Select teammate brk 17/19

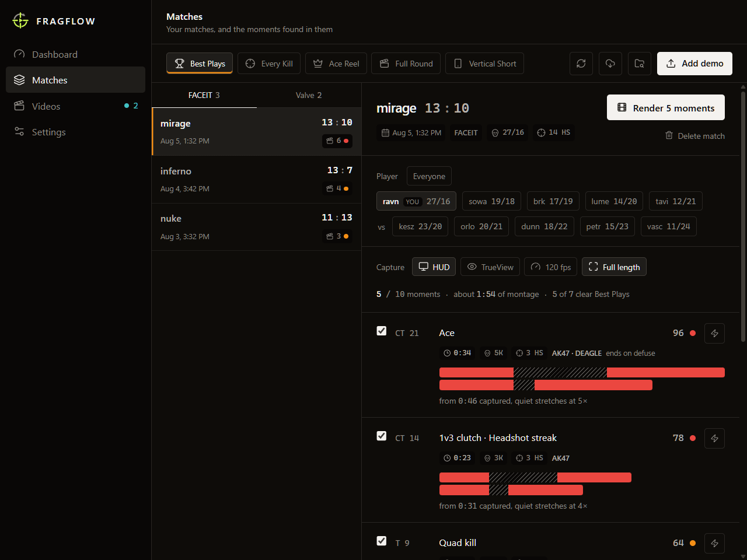click(x=553, y=201)
